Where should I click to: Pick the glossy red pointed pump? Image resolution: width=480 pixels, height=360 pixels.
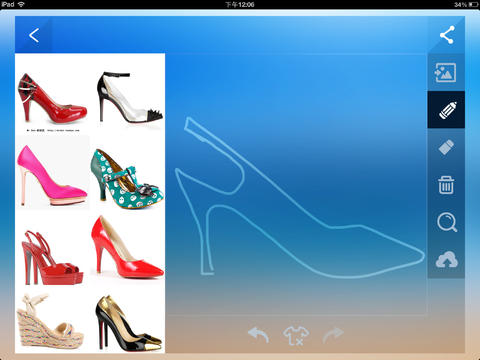(x=127, y=247)
